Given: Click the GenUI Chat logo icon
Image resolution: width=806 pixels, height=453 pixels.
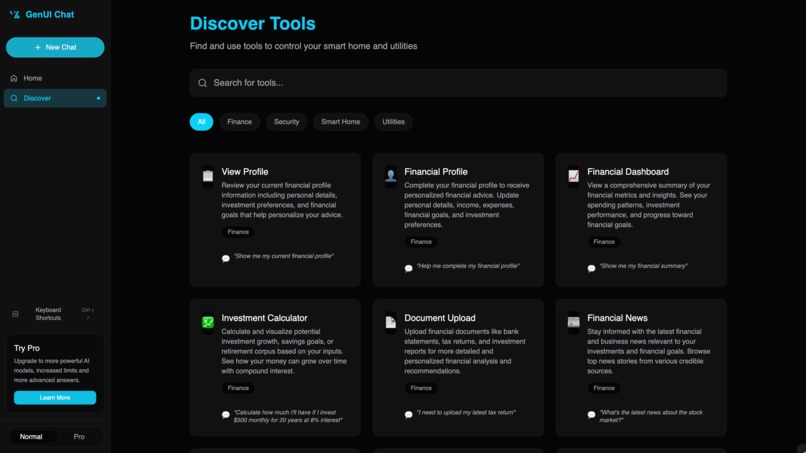Looking at the screenshot, I should (x=15, y=14).
